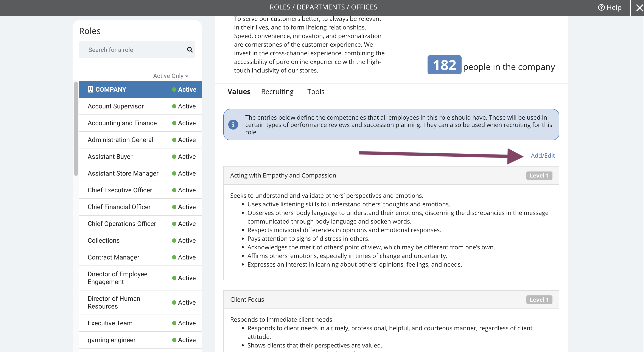Viewport: 644px width, 352px height.
Task: Click the blue info circle icon
Action: coord(233,125)
